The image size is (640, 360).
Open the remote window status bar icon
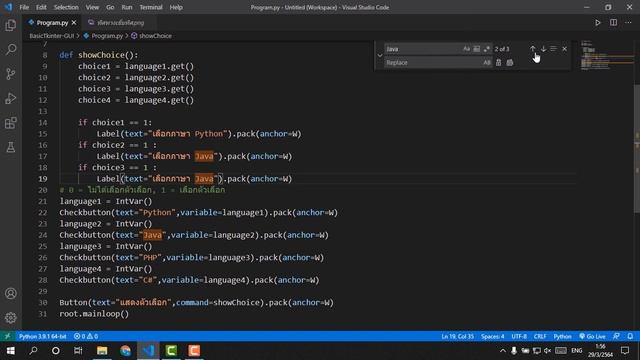[x=7, y=336]
